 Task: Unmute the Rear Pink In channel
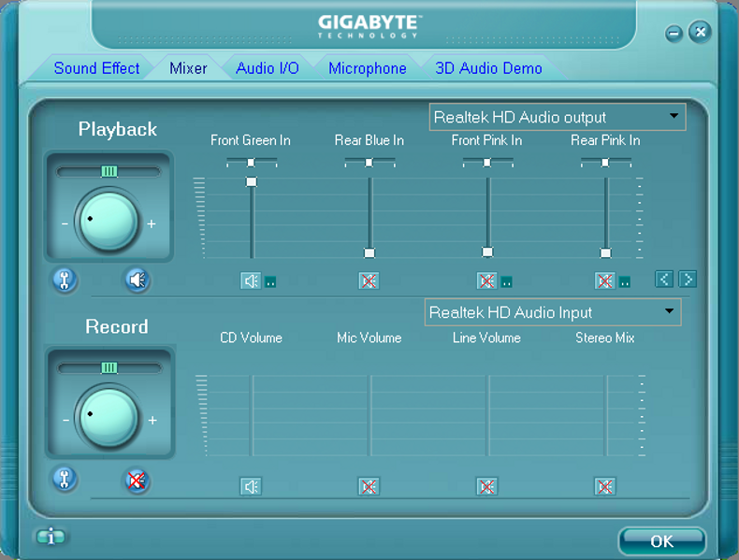click(x=605, y=281)
